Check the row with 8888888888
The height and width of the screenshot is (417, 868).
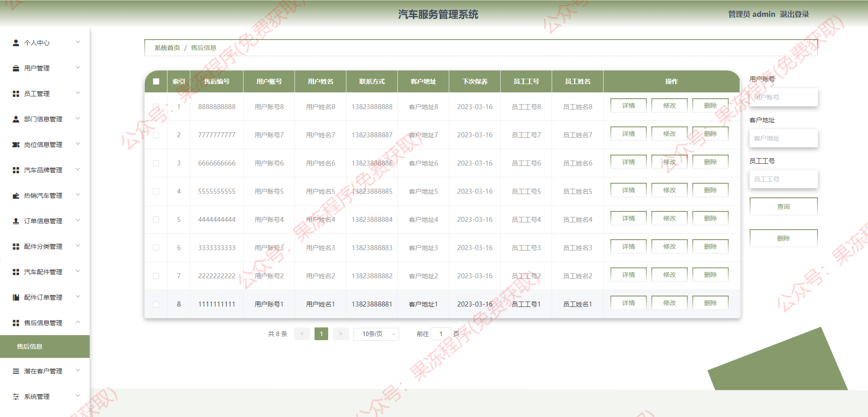coord(156,107)
